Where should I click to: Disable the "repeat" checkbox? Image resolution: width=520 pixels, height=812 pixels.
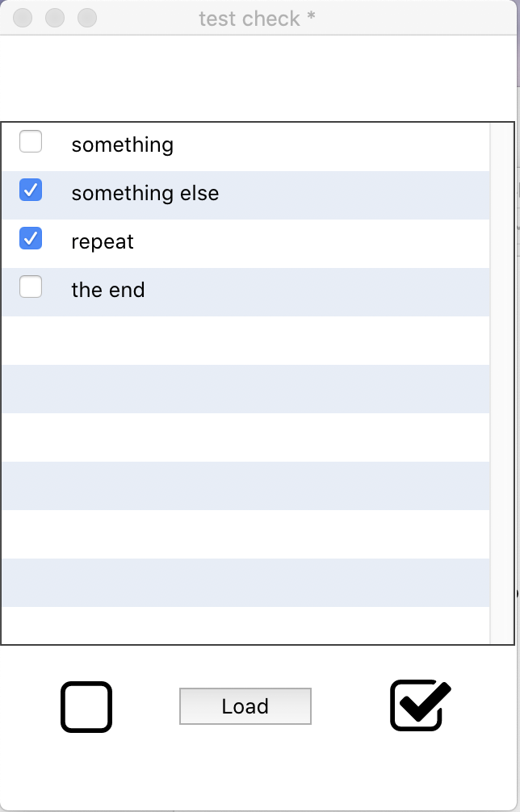pos(31,239)
